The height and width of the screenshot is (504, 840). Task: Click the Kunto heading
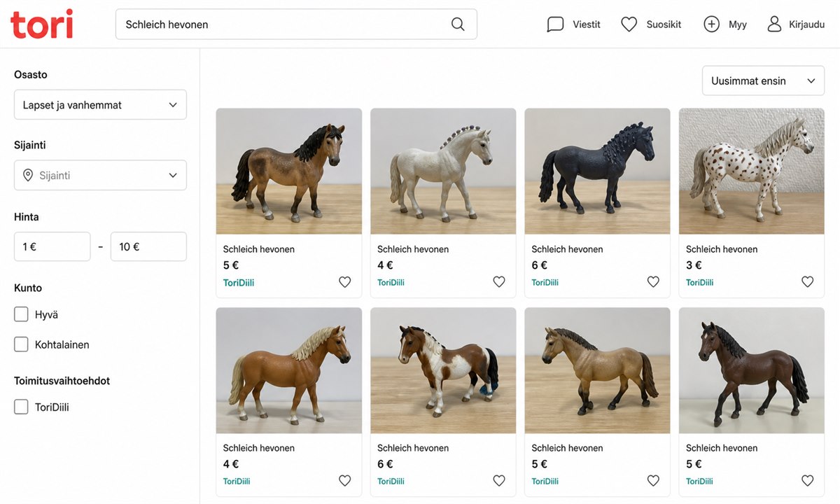[x=28, y=288]
